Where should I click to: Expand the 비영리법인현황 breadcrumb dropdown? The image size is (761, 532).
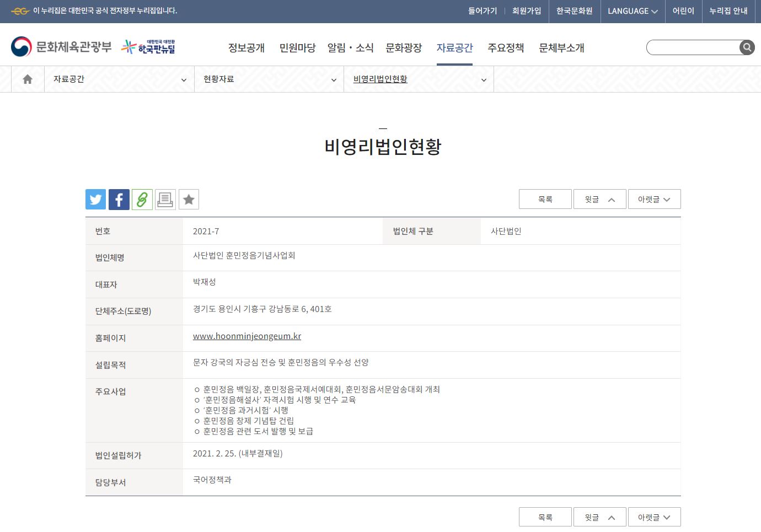(x=419, y=79)
